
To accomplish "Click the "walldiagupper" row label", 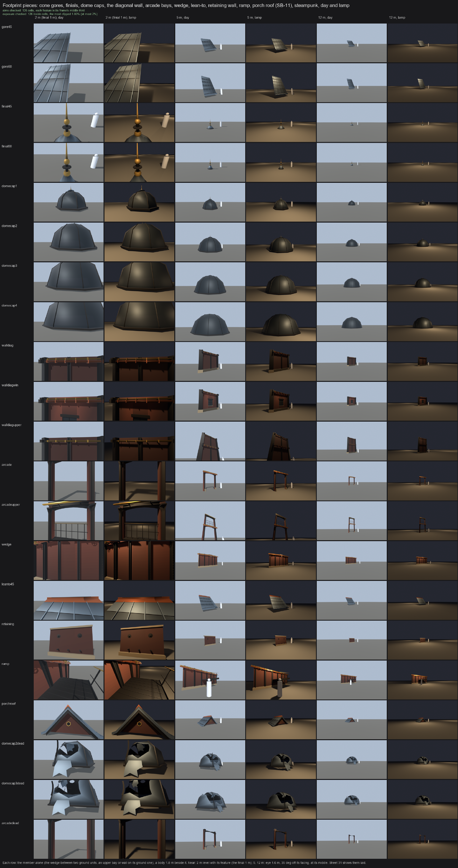I will [11, 425].
